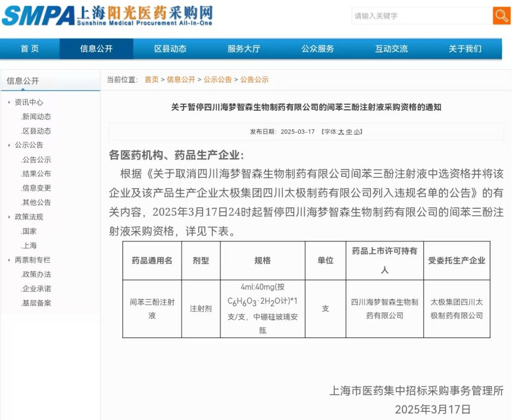Open 国家 under 政策法规
Viewport: 512px width, 420px height.
(29, 231)
